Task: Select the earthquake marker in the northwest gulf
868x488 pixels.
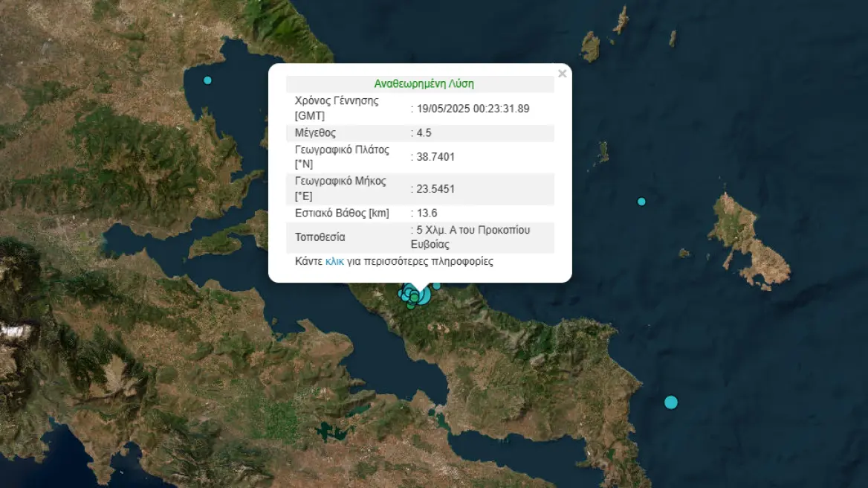Action: click(x=207, y=80)
